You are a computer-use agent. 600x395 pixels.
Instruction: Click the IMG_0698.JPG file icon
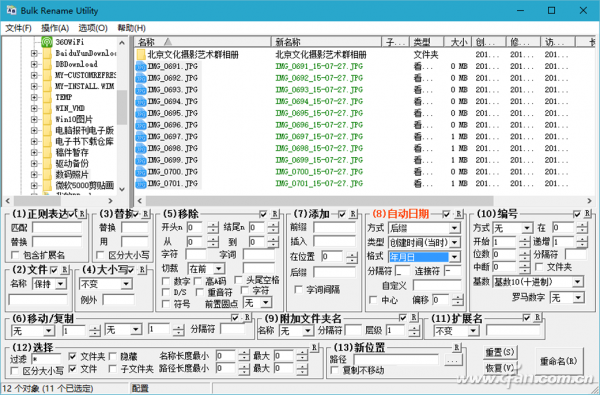(141, 149)
